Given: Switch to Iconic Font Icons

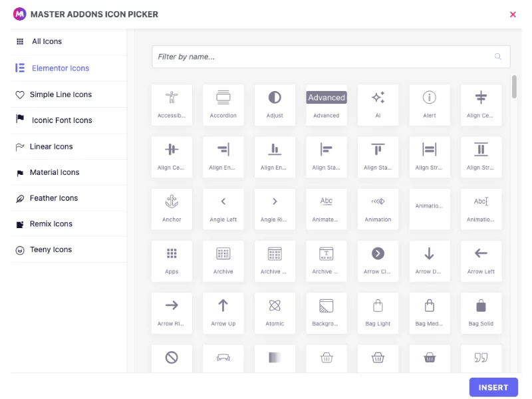Looking at the screenshot, I should coord(69,120).
